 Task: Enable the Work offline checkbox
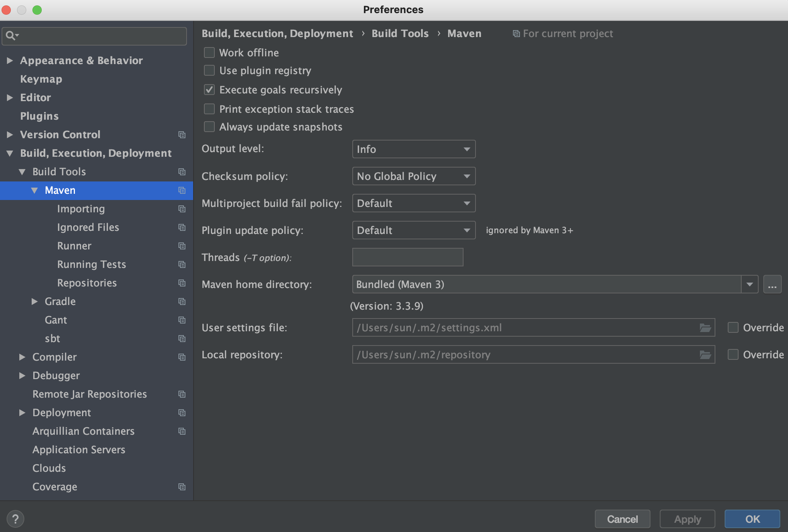tap(209, 53)
